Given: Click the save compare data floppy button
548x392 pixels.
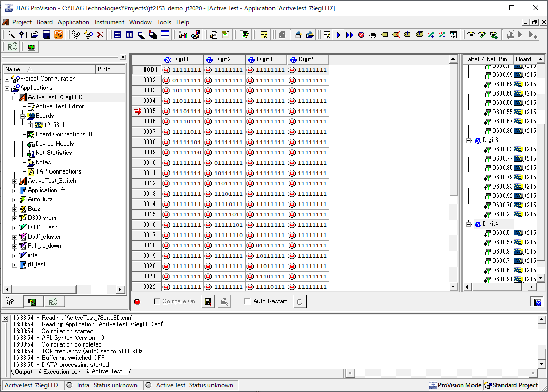Looking at the screenshot, I should click(x=208, y=301).
